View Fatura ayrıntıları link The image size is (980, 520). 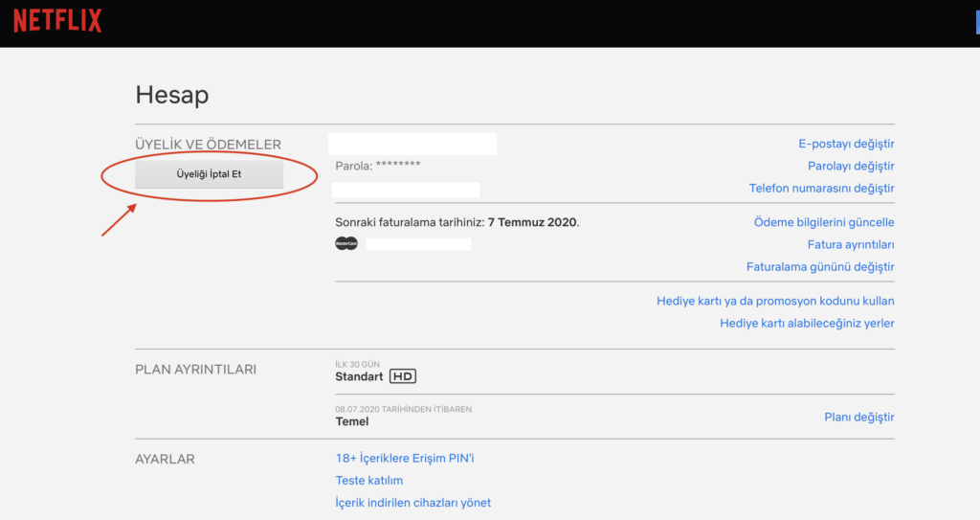[851, 244]
